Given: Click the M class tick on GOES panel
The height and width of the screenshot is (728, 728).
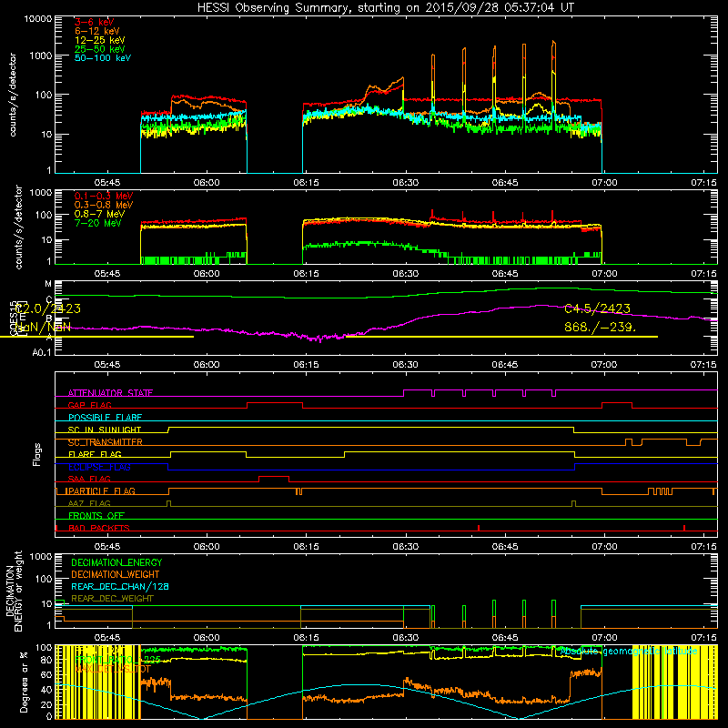Looking at the screenshot, I should (49, 284).
